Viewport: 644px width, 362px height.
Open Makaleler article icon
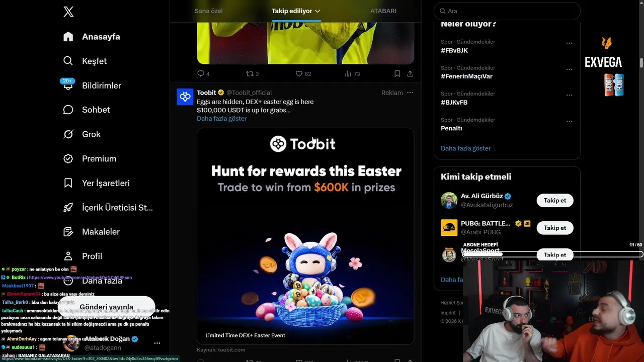(68, 232)
